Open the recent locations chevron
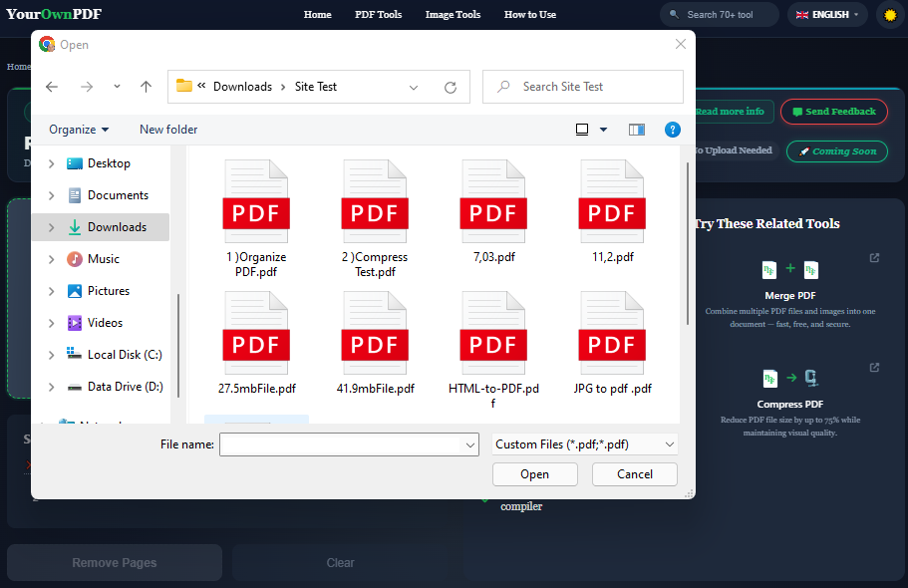The width and height of the screenshot is (908, 588). [x=117, y=87]
